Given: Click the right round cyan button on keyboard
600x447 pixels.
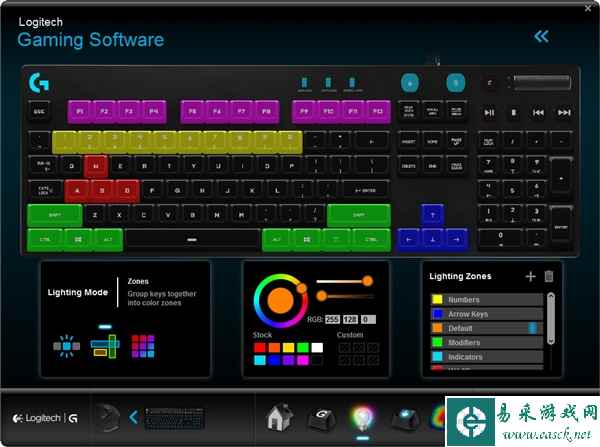Looking at the screenshot, I should (x=455, y=83).
